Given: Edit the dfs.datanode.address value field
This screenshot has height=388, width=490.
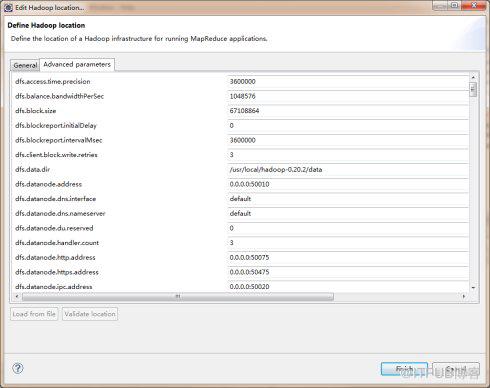Looking at the screenshot, I should [x=348, y=184].
